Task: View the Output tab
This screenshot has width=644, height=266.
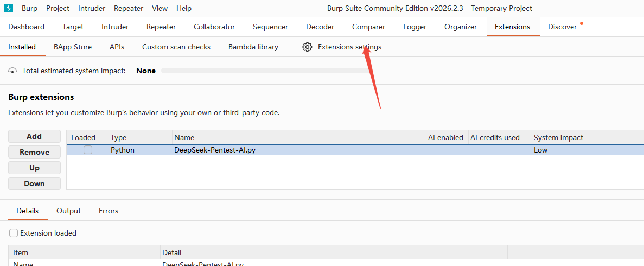Action: pos(68,211)
